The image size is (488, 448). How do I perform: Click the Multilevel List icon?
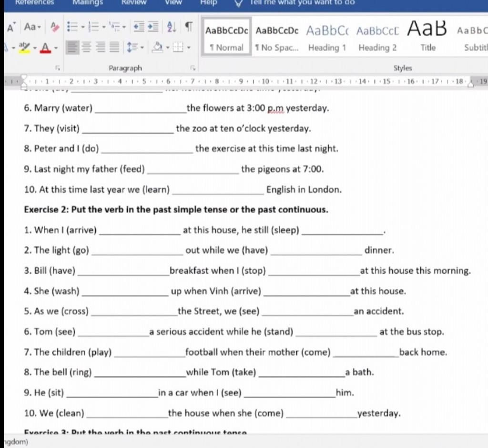click(x=114, y=27)
